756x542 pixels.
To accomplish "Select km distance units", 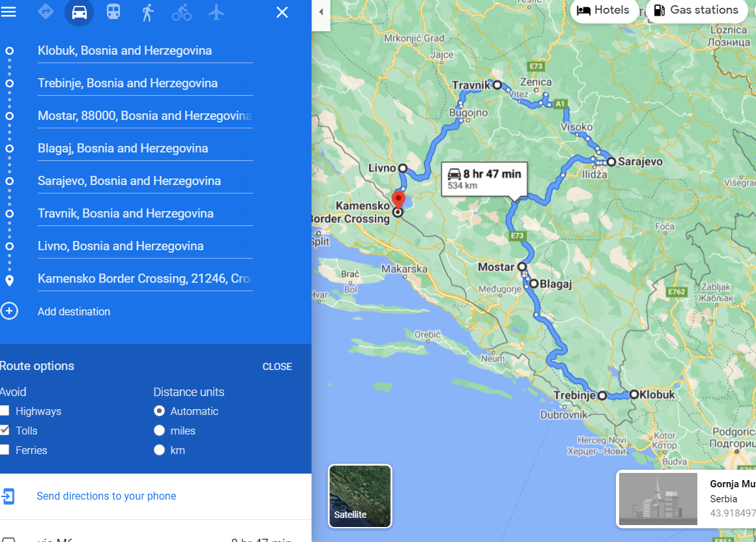I will point(159,450).
